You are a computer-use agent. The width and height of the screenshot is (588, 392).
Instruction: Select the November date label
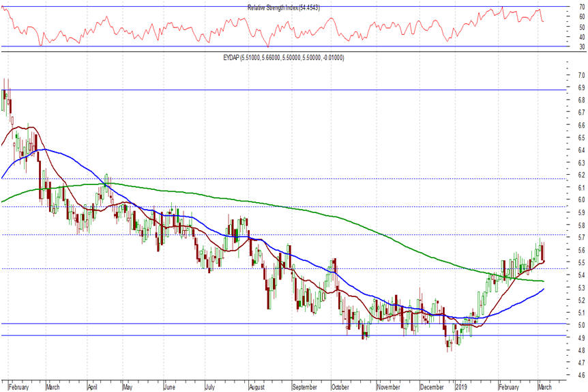click(389, 387)
